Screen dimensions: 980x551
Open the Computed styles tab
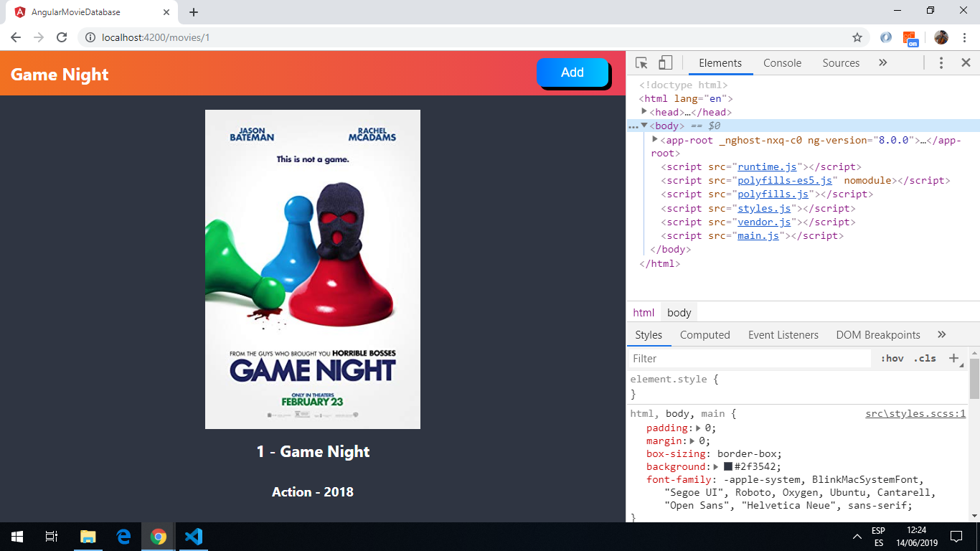coord(705,335)
